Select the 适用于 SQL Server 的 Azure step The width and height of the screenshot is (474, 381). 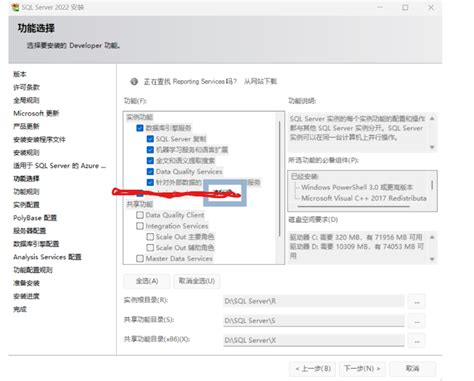(x=60, y=166)
